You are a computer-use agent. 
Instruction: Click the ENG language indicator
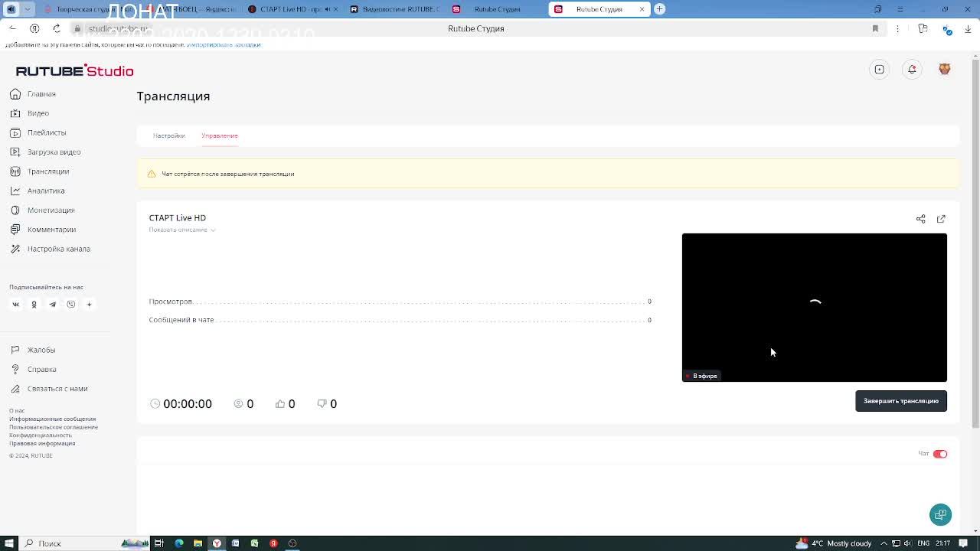923,543
